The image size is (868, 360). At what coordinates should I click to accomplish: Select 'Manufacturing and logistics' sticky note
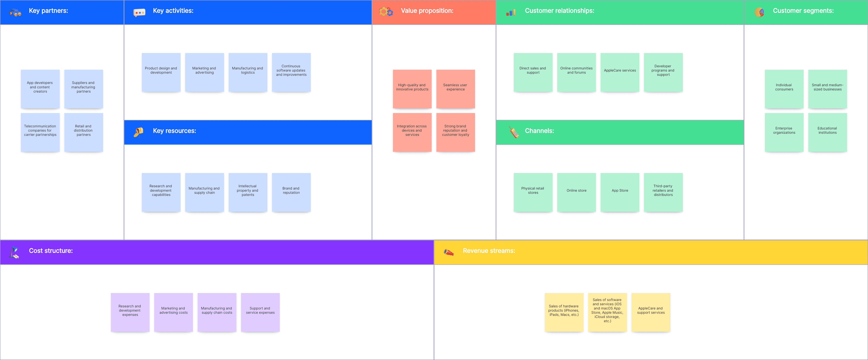[248, 72]
